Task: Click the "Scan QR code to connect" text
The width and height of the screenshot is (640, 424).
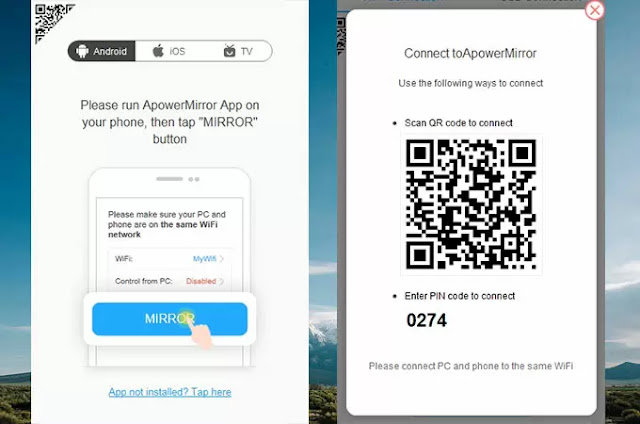Action: click(x=458, y=123)
